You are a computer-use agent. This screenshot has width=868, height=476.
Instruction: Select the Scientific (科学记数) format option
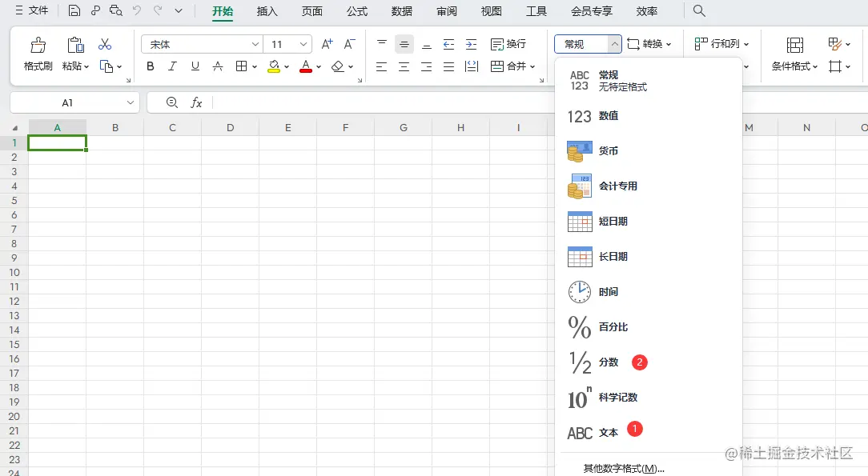[649, 398]
